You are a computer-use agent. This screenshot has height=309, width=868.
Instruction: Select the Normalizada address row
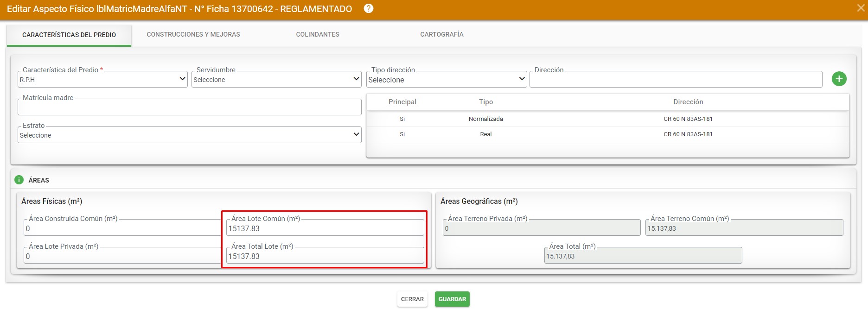(608, 119)
